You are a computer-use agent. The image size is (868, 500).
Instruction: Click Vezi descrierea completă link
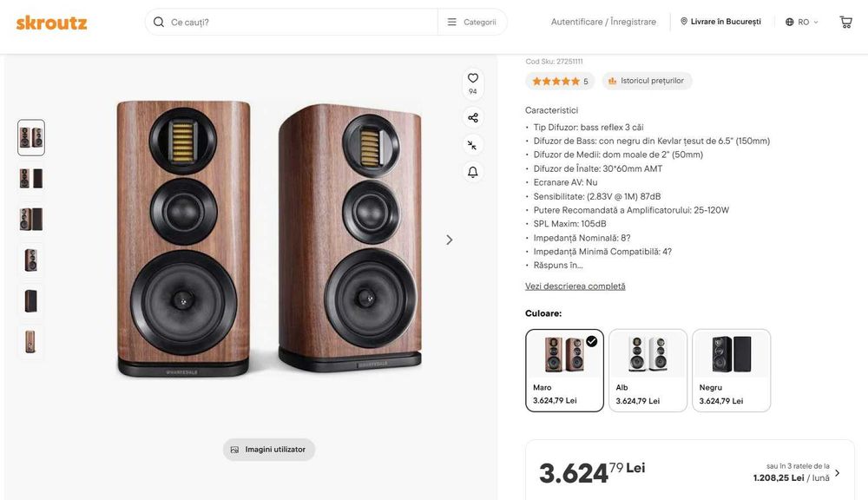(575, 286)
